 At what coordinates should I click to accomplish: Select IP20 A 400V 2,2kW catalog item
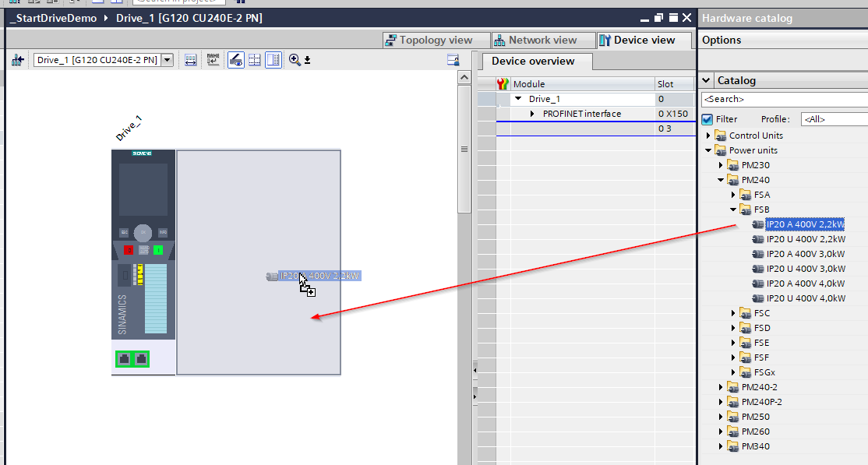tap(805, 224)
